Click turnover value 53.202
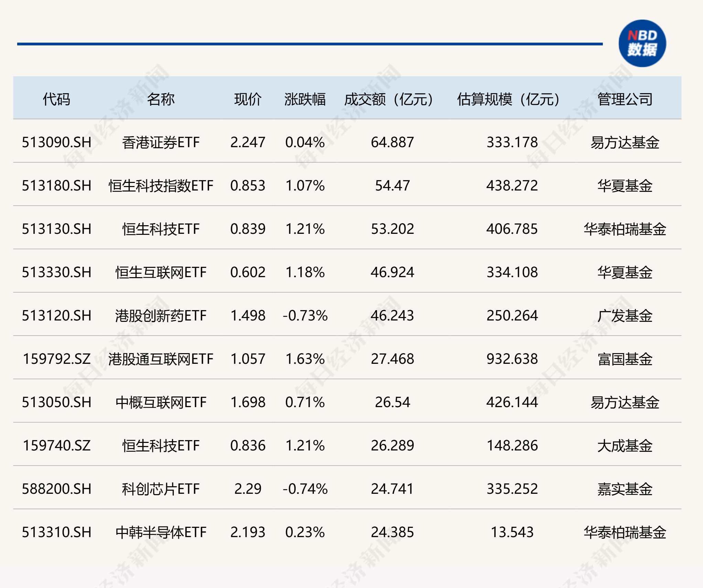Image resolution: width=703 pixels, height=588 pixels. [392, 229]
